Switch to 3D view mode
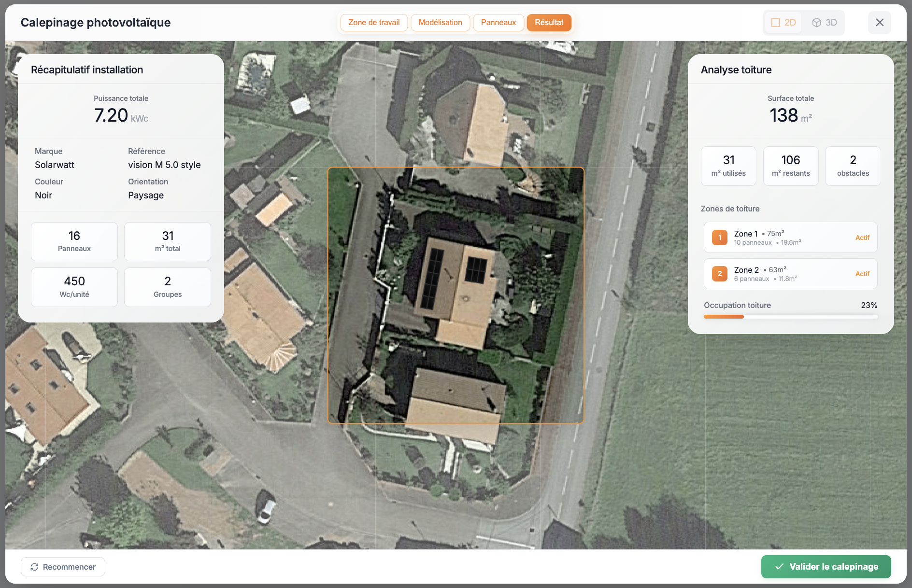The width and height of the screenshot is (912, 588). click(825, 23)
